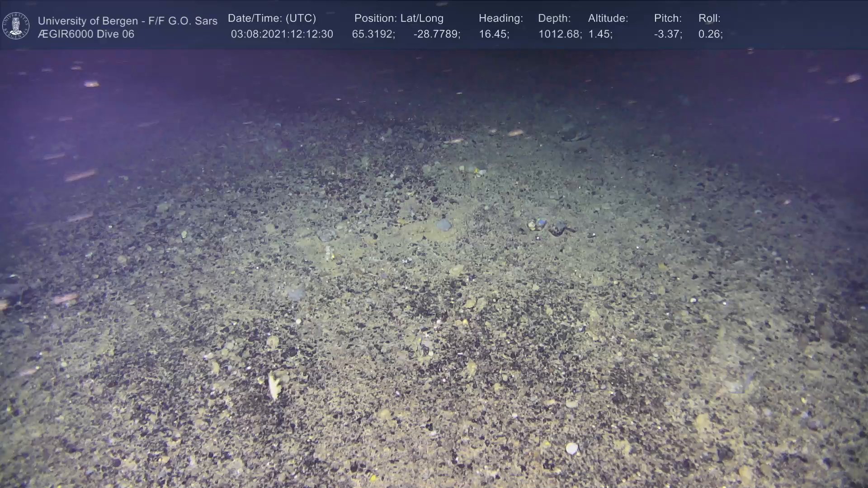Click the timestamp 03:08:2021:12:12:30
Screen dimensions: 868x488
282,34
